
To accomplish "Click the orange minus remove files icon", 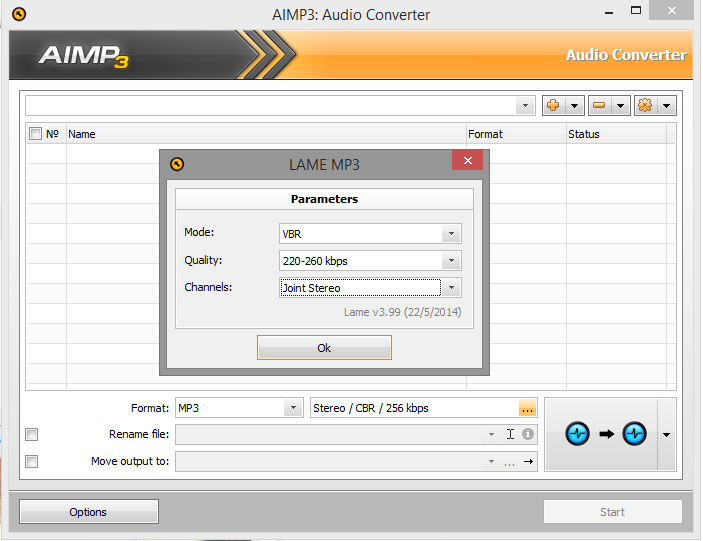I will click(599, 106).
